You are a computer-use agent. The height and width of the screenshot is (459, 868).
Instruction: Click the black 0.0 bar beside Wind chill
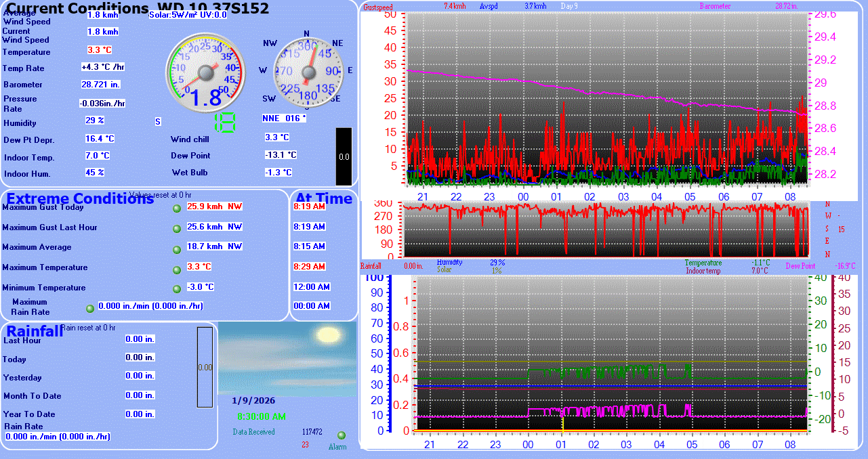click(x=344, y=156)
